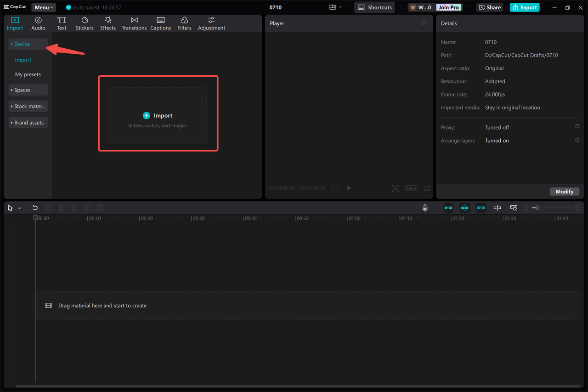Click the Undo arrow in the timeline toolbar
This screenshot has width=588, height=392.
[35, 208]
